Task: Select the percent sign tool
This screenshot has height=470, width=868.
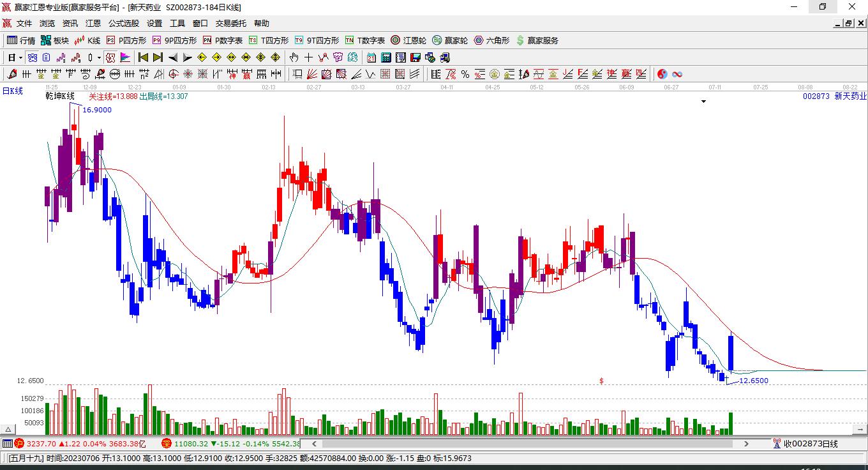Action: click(x=465, y=74)
